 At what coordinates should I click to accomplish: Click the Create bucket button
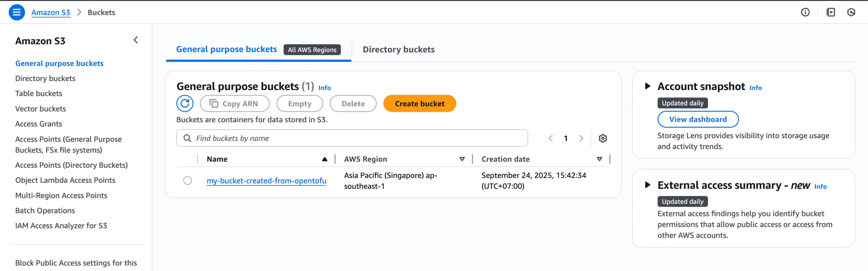[x=419, y=104]
